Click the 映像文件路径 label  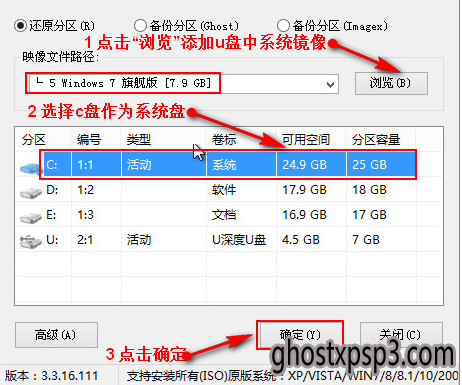[x=60, y=57]
